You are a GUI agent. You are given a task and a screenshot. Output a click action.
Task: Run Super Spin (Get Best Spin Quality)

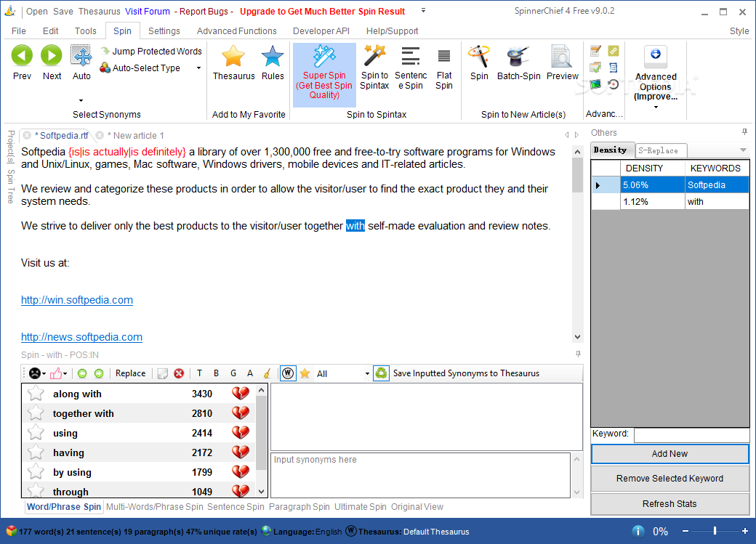(324, 75)
